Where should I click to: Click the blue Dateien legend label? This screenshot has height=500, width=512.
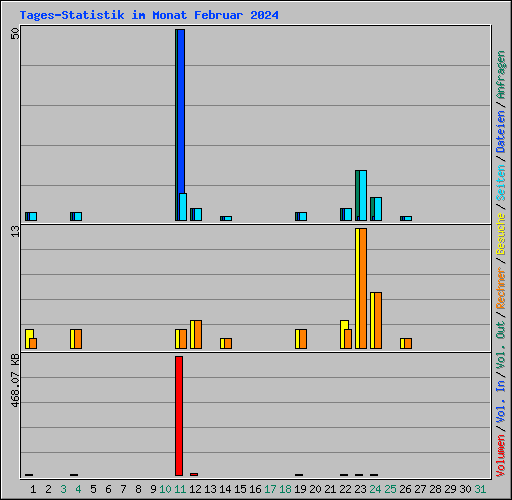[x=501, y=131]
